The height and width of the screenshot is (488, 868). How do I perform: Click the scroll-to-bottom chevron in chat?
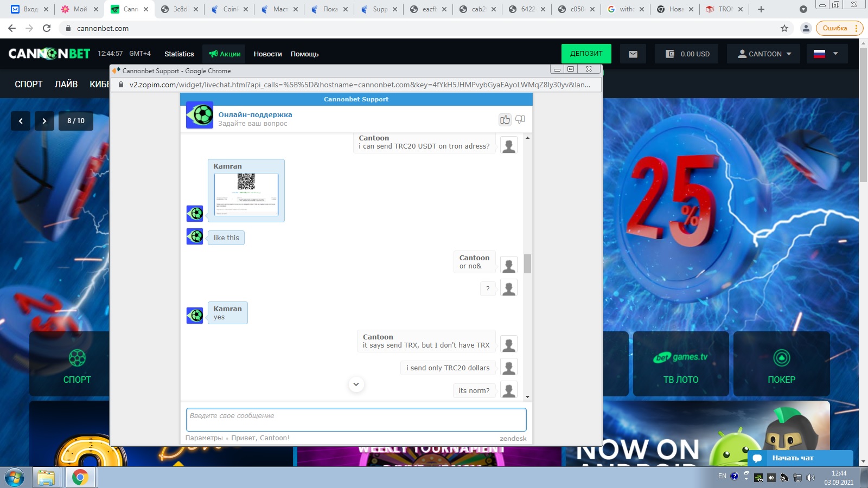[x=356, y=384]
